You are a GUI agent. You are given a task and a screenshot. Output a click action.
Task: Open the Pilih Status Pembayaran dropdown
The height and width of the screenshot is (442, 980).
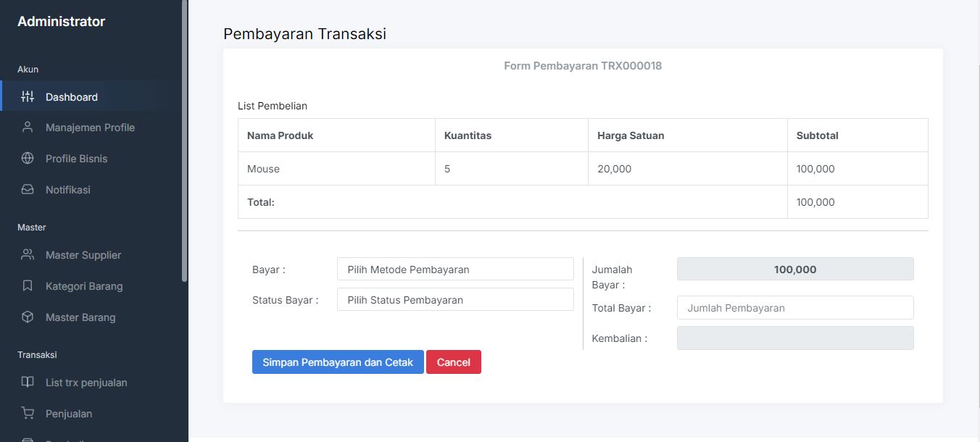tap(455, 300)
